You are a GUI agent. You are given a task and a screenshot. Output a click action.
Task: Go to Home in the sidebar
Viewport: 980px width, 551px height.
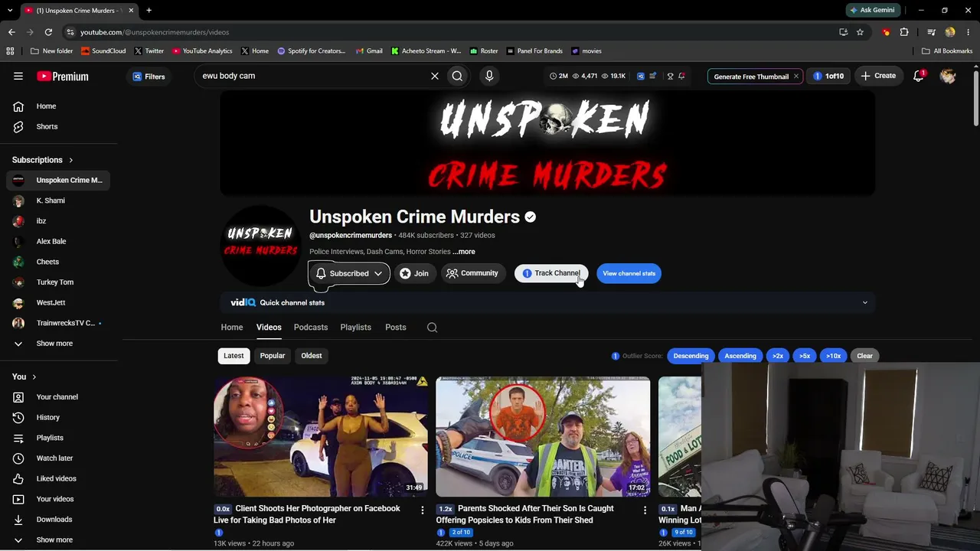[x=57, y=106]
